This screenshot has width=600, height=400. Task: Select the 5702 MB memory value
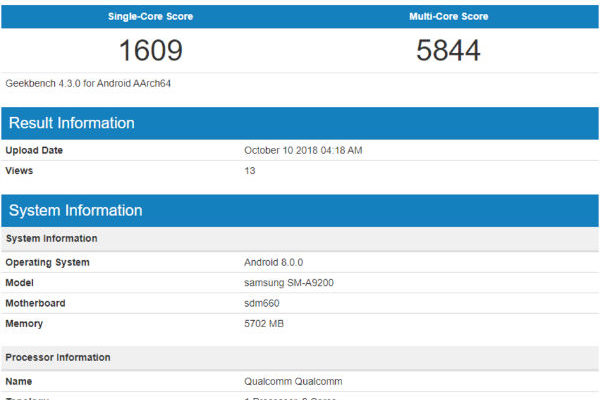[x=264, y=324]
